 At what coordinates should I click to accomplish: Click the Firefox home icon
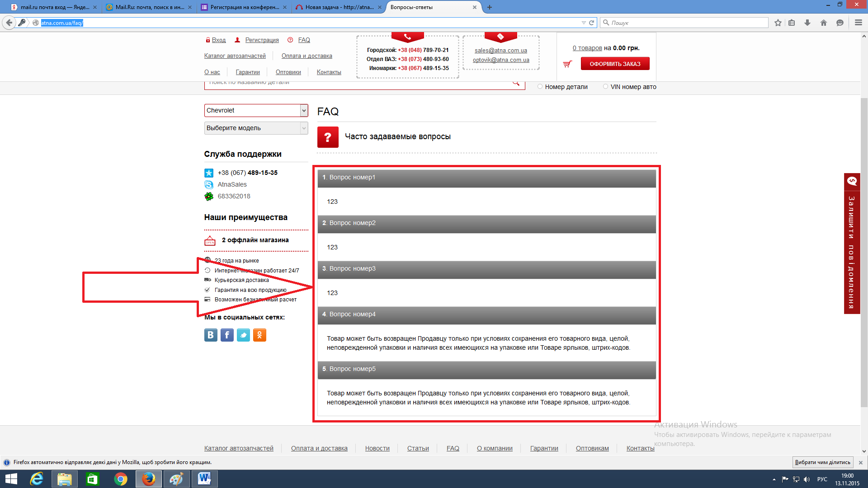[824, 23]
